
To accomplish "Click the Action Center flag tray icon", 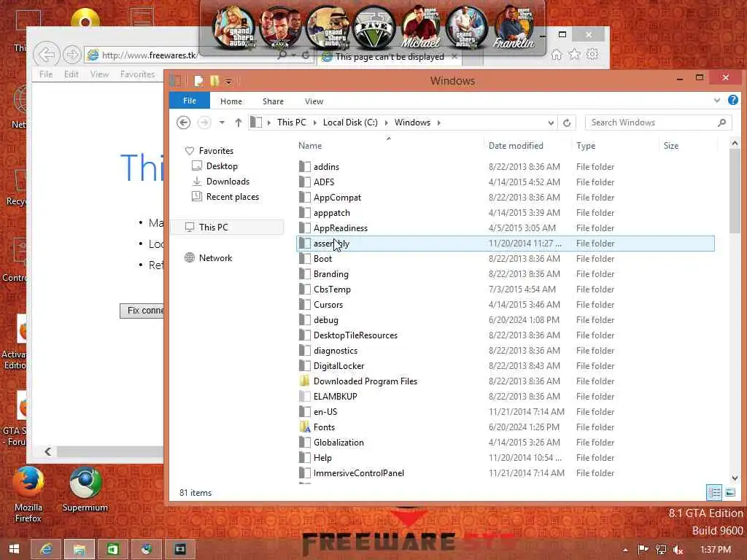I will [x=643, y=550].
